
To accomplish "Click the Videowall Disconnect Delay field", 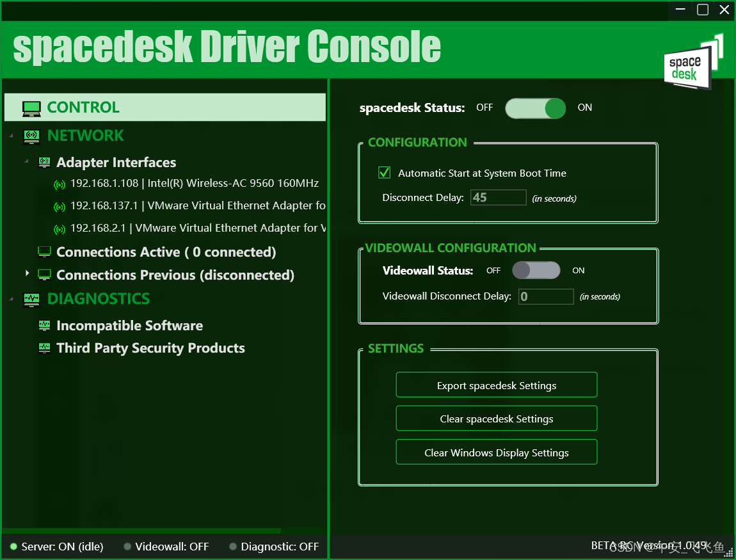I will 546,297.
